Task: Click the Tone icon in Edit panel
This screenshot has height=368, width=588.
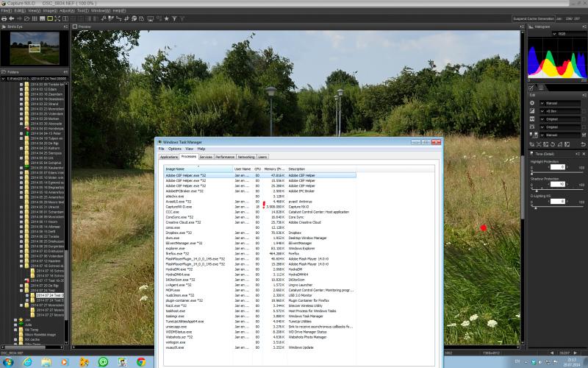Action: pyautogui.click(x=533, y=135)
